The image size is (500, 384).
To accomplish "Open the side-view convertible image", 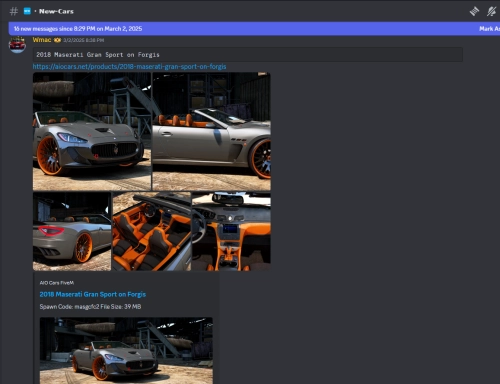I will tap(212, 131).
